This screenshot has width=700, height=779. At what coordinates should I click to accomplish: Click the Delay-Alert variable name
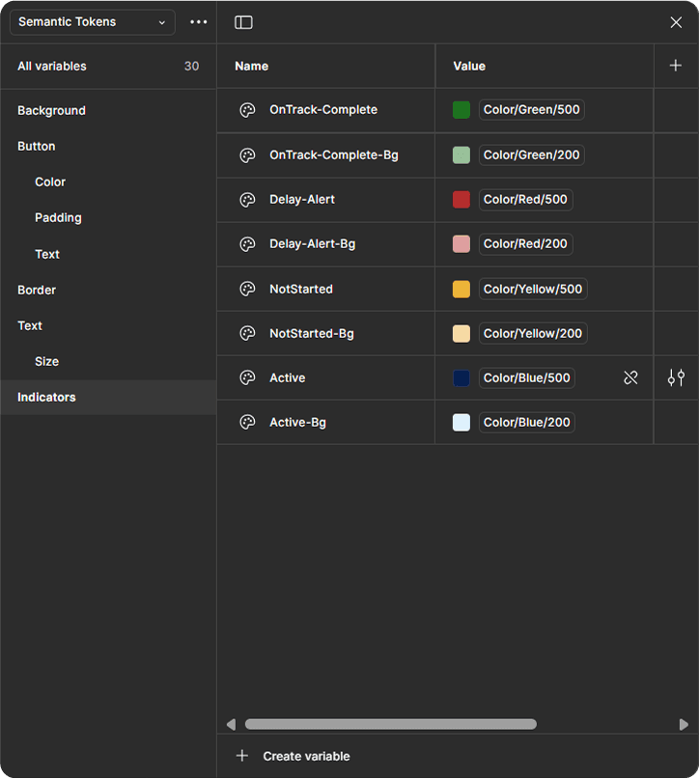click(302, 200)
